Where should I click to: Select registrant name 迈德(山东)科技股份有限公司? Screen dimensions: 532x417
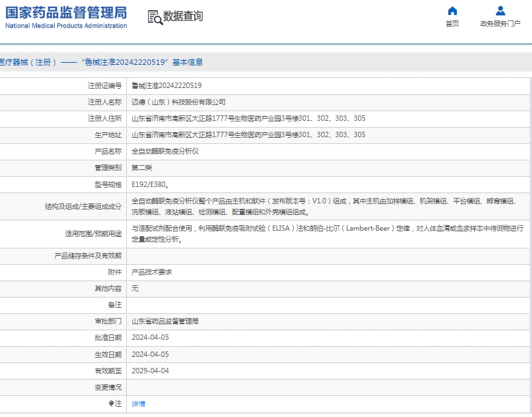pyautogui.click(x=179, y=102)
